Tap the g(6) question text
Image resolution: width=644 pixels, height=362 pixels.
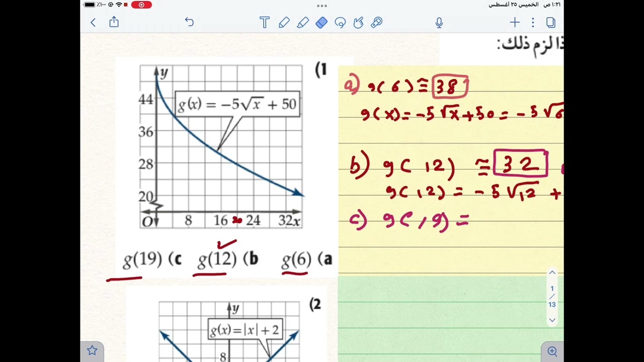click(296, 259)
